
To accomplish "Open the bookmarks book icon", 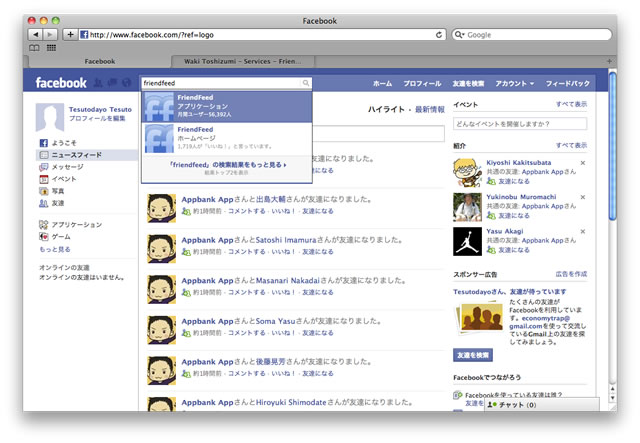I will [34, 48].
